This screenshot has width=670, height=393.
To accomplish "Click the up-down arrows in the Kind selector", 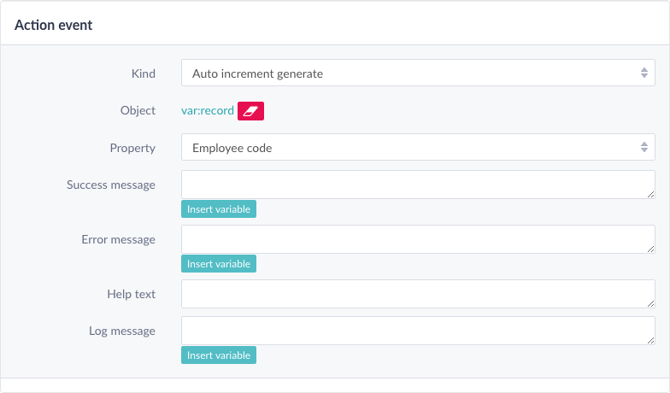I will pos(644,73).
